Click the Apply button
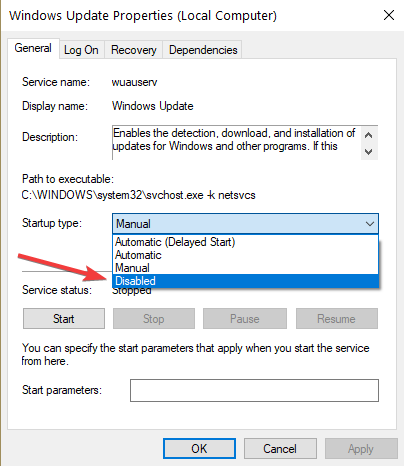Viewport: 404px width, 466px height. click(x=361, y=449)
